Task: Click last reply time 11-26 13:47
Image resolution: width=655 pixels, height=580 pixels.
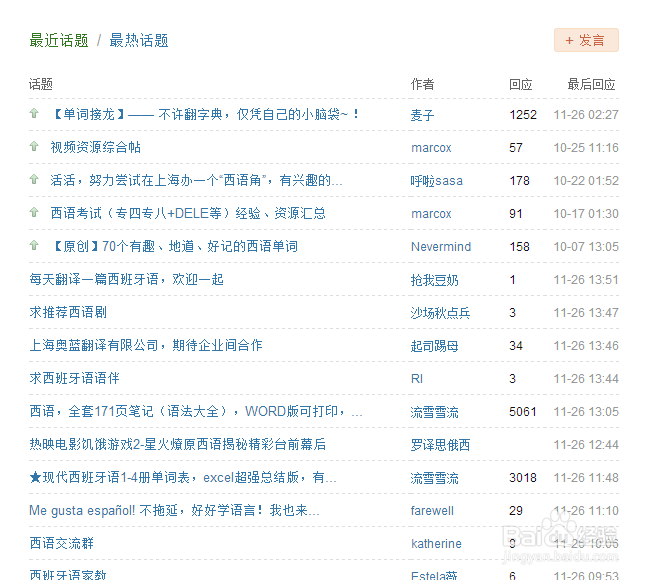Action: [586, 313]
